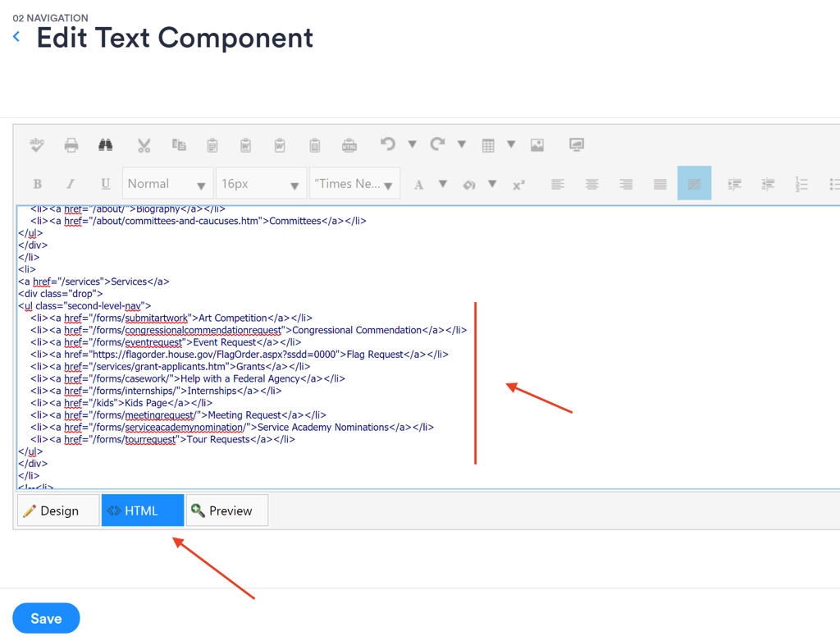This screenshot has height=641, width=840.
Task: Click the Save button
Action: tap(46, 619)
